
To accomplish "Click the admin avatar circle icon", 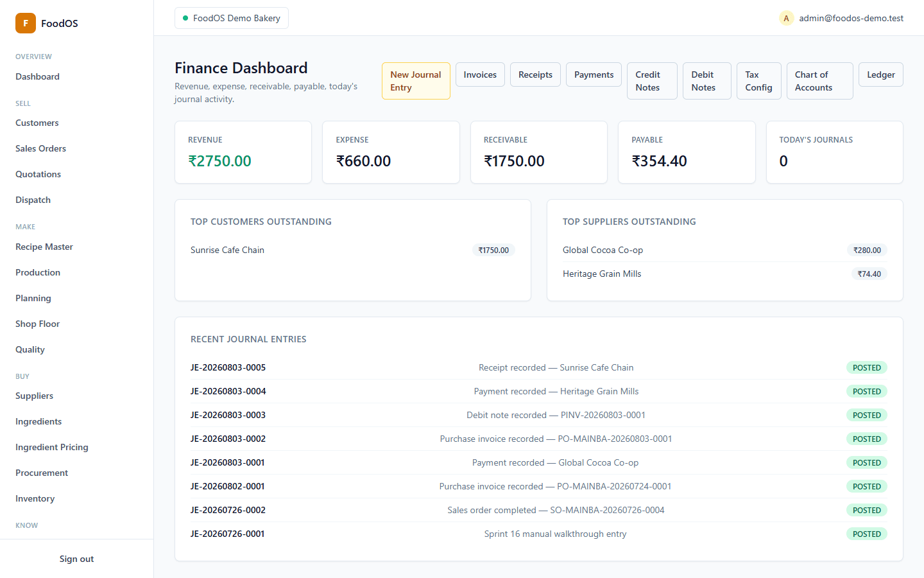I will 786,18.
